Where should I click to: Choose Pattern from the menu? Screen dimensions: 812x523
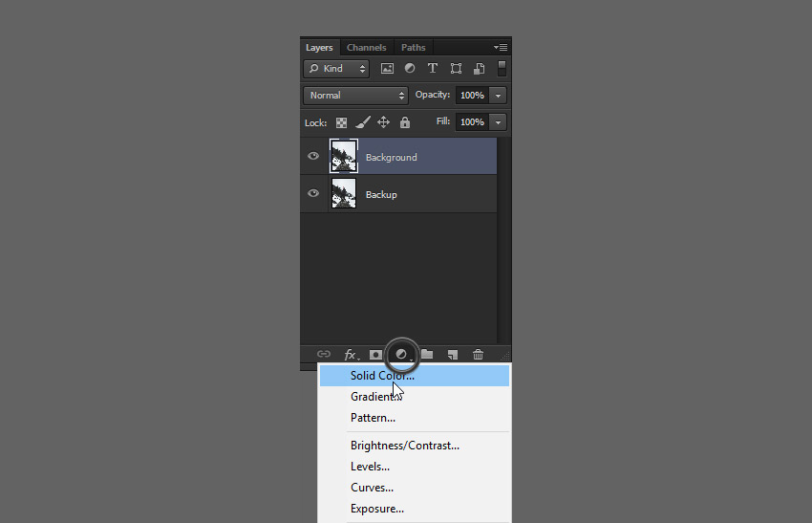pyautogui.click(x=415, y=418)
